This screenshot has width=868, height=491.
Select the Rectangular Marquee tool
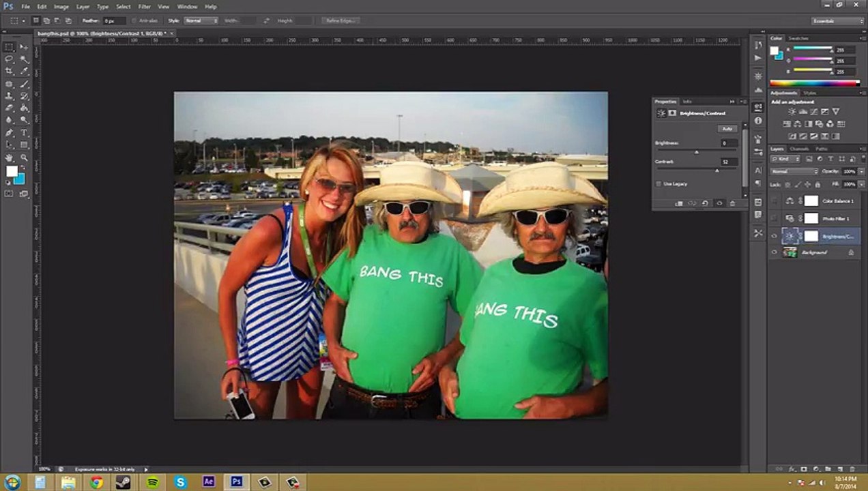[x=10, y=47]
